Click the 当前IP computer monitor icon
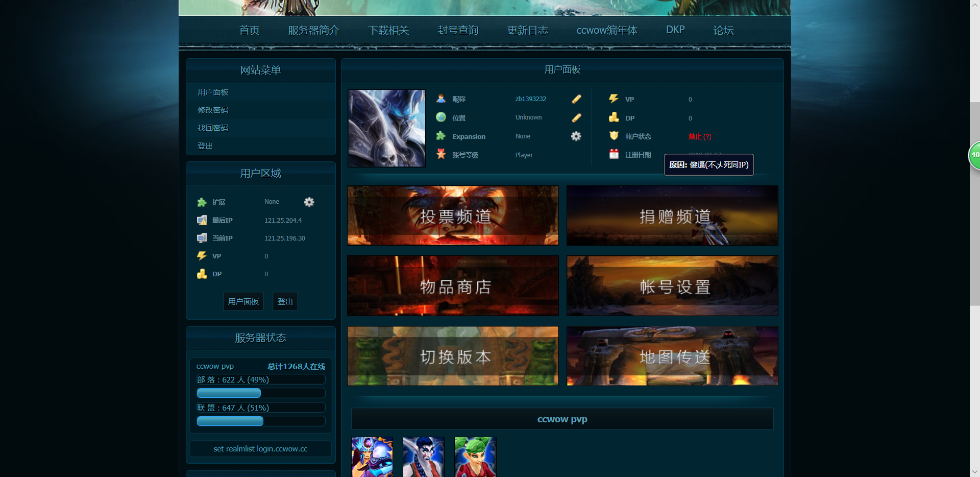 click(x=202, y=238)
